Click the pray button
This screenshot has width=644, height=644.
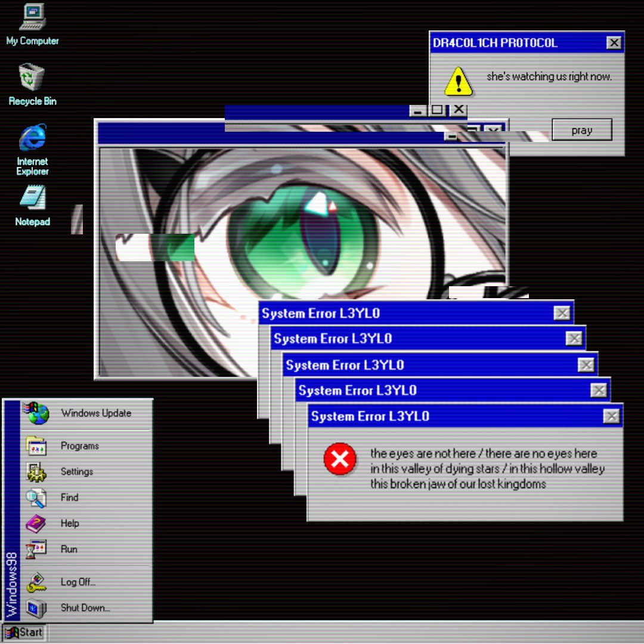pyautogui.click(x=581, y=130)
